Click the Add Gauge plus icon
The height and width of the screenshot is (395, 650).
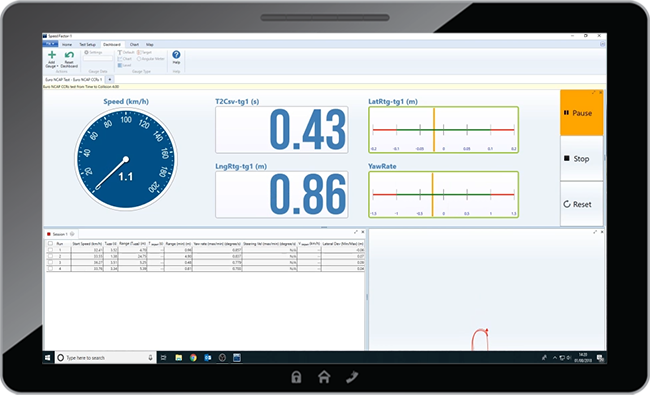click(x=52, y=55)
